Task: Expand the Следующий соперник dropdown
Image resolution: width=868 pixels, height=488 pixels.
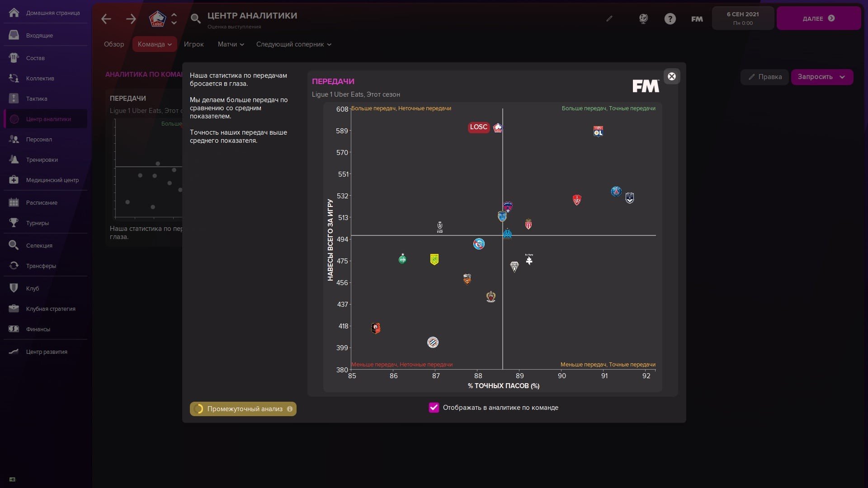Action: click(293, 44)
